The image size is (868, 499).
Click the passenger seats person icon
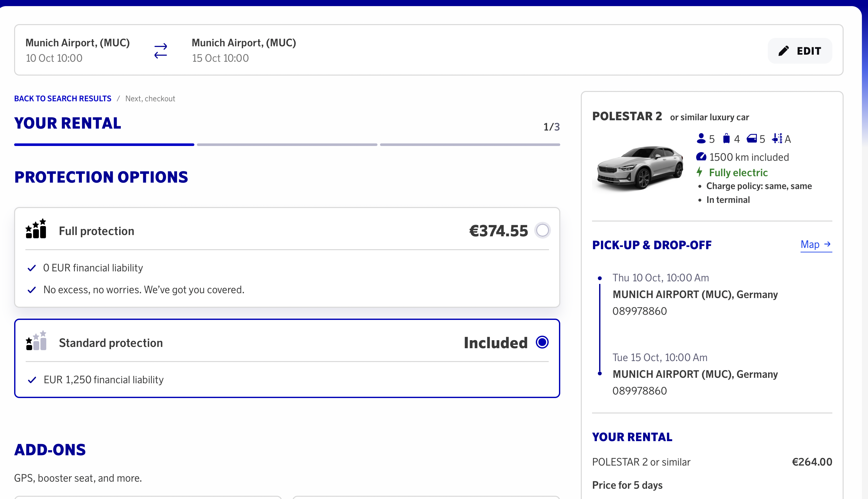point(701,139)
